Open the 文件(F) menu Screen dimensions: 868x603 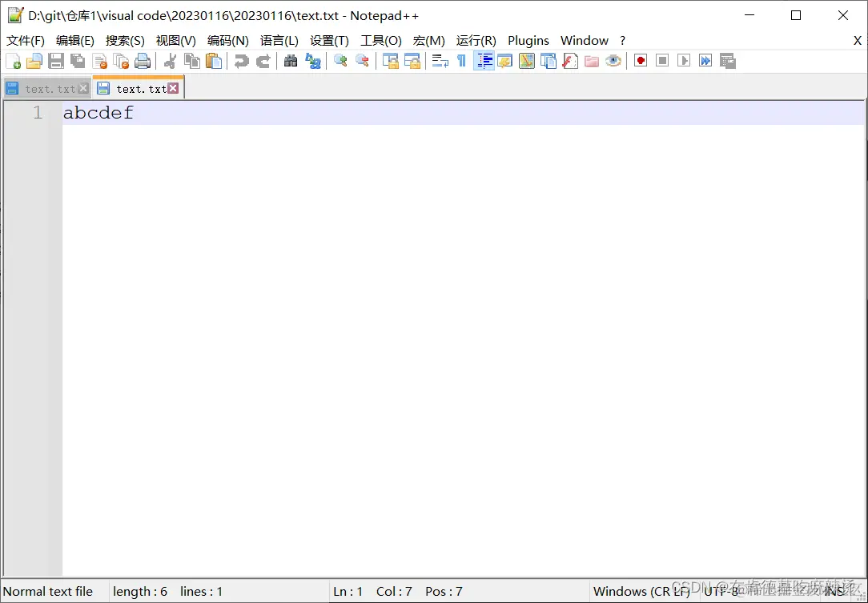(26, 40)
